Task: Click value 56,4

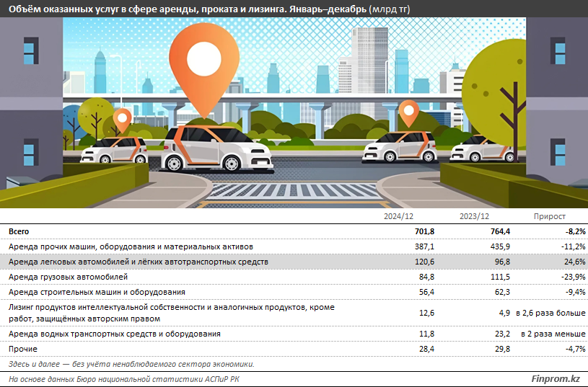Action: tap(426, 292)
